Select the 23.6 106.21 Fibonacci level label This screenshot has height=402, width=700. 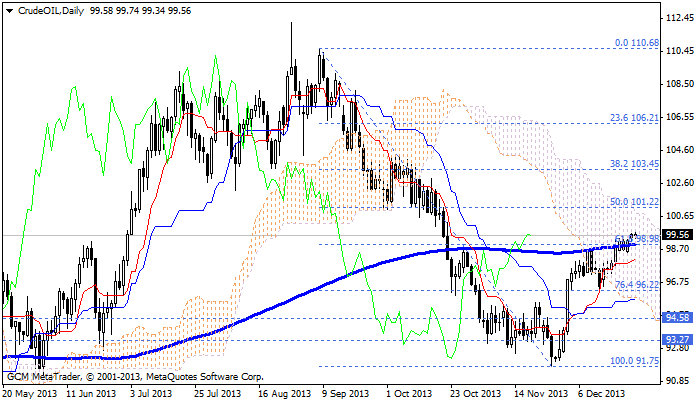coord(634,116)
